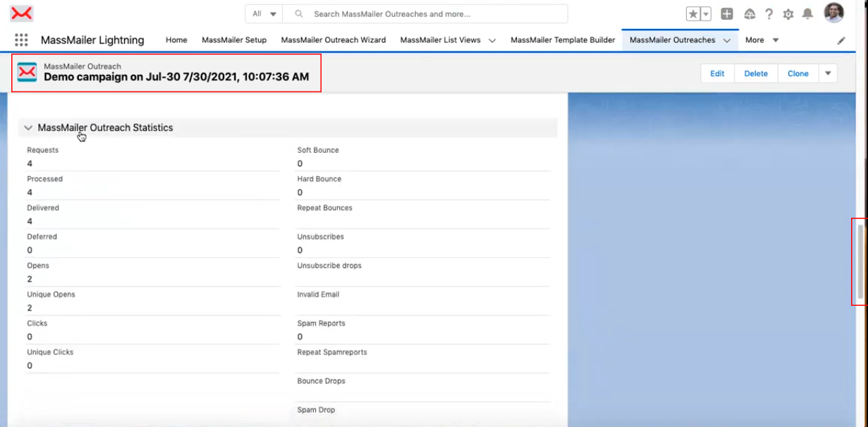Click the Delete button

click(756, 73)
